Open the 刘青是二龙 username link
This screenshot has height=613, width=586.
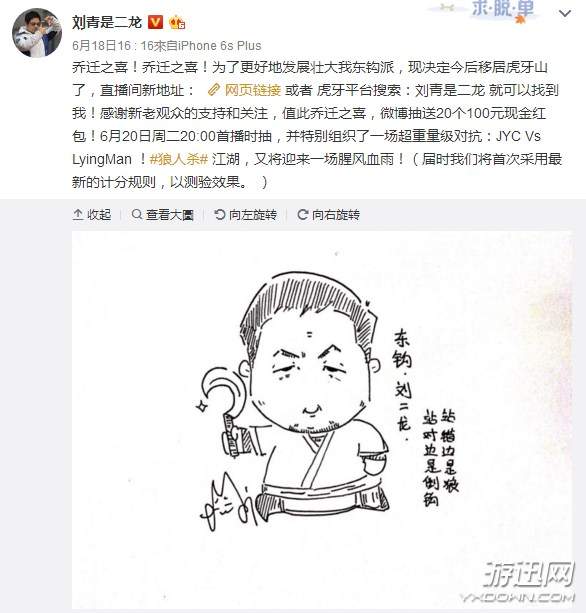tap(107, 22)
